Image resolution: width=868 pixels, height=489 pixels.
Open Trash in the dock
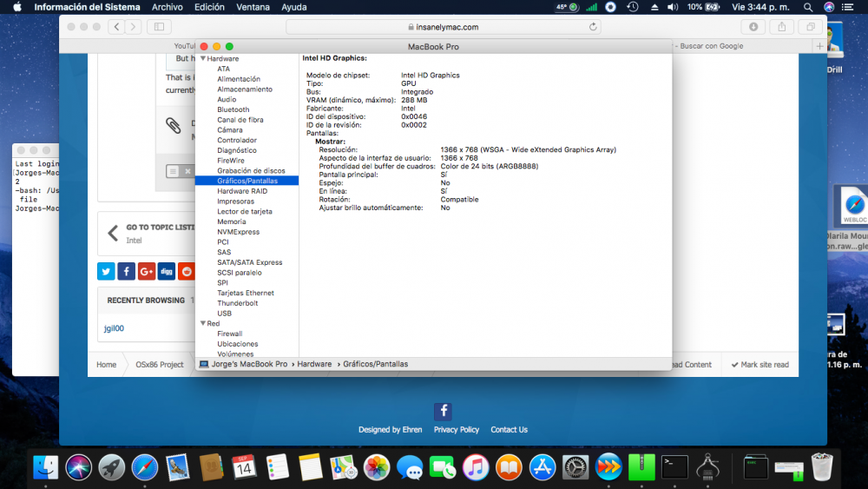822,466
